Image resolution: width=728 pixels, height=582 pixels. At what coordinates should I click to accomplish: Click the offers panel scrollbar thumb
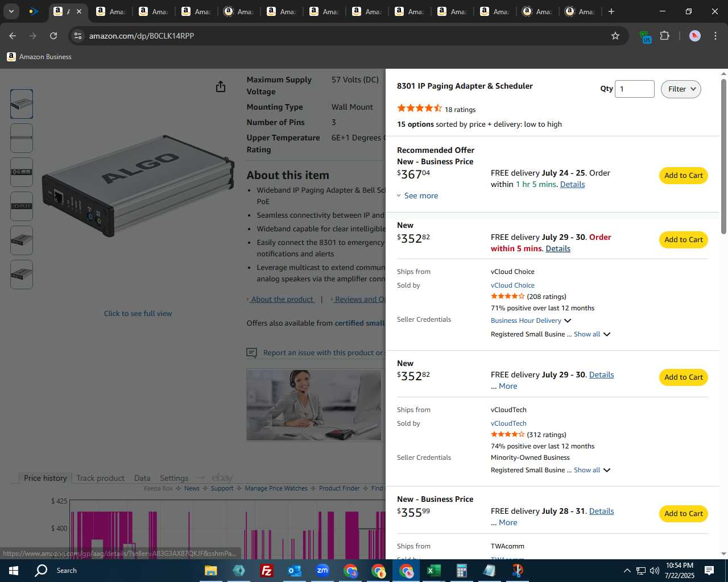(723, 156)
